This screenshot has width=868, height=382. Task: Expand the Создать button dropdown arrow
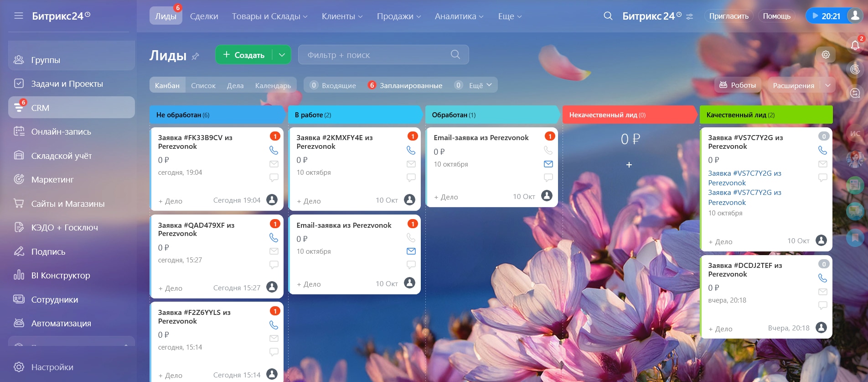point(282,55)
